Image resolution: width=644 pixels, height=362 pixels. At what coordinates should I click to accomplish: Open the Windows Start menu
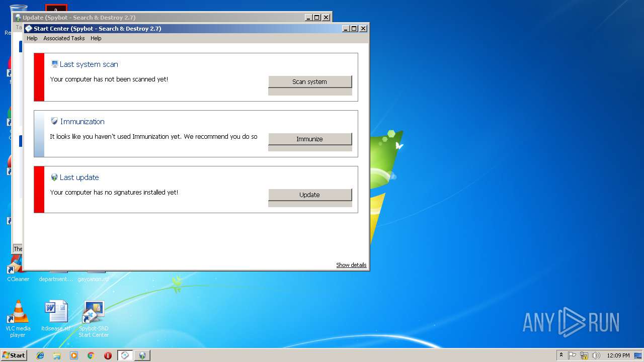pyautogui.click(x=14, y=355)
